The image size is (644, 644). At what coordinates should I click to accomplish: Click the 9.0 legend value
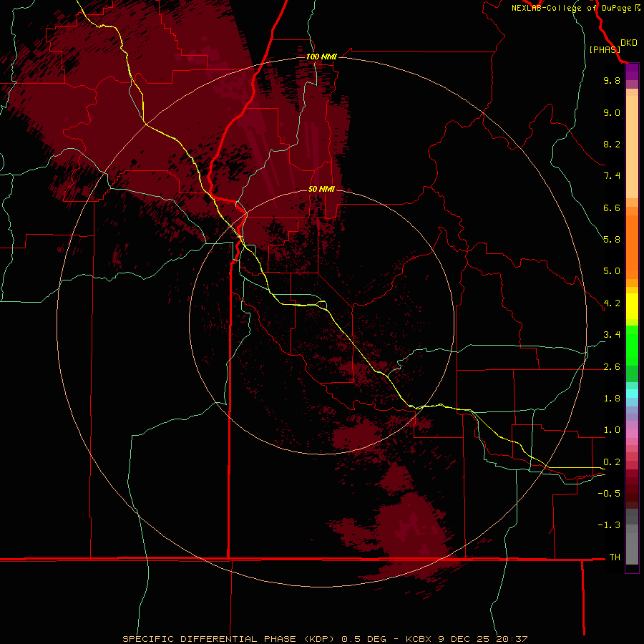(612, 112)
